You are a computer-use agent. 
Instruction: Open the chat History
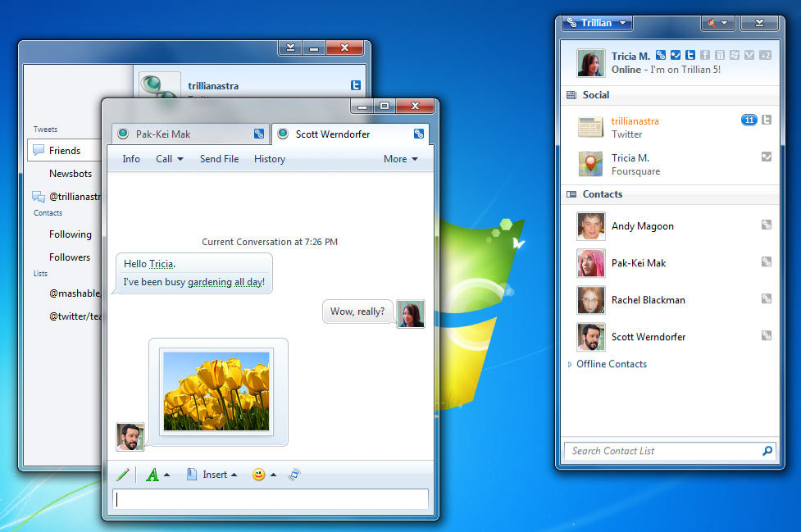click(x=269, y=159)
